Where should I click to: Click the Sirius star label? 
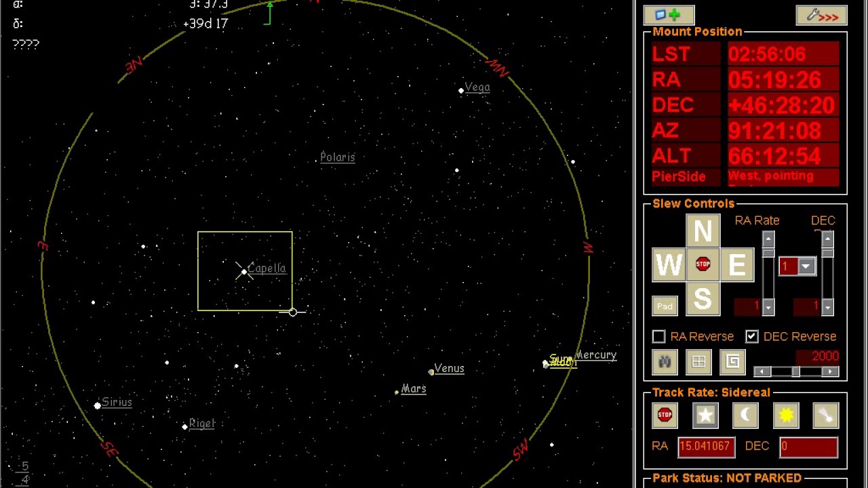tap(117, 403)
